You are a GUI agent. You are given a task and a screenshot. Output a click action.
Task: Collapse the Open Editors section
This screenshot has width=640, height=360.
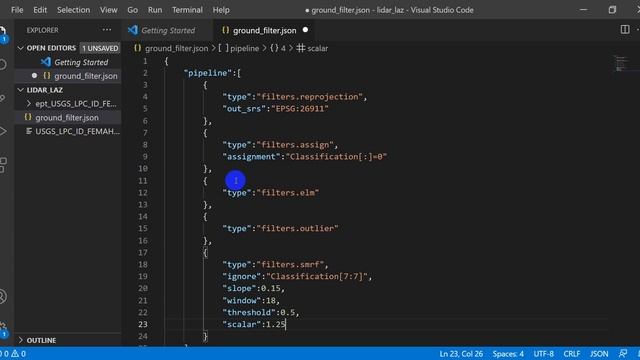[20, 48]
